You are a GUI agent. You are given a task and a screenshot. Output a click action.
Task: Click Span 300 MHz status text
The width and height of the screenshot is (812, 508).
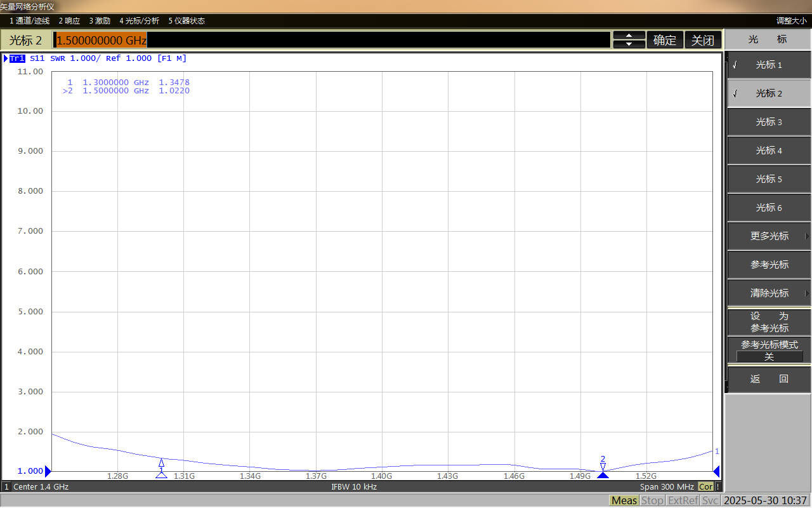[667, 487]
